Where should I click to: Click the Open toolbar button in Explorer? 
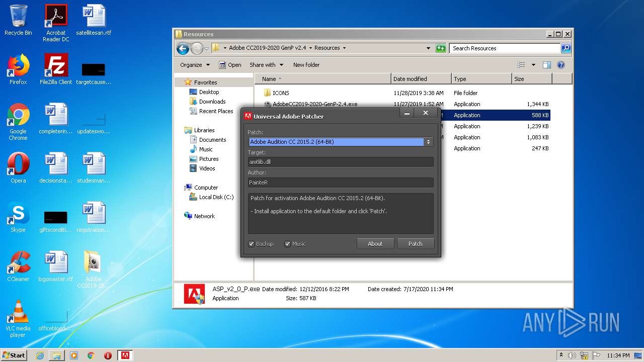click(x=230, y=65)
